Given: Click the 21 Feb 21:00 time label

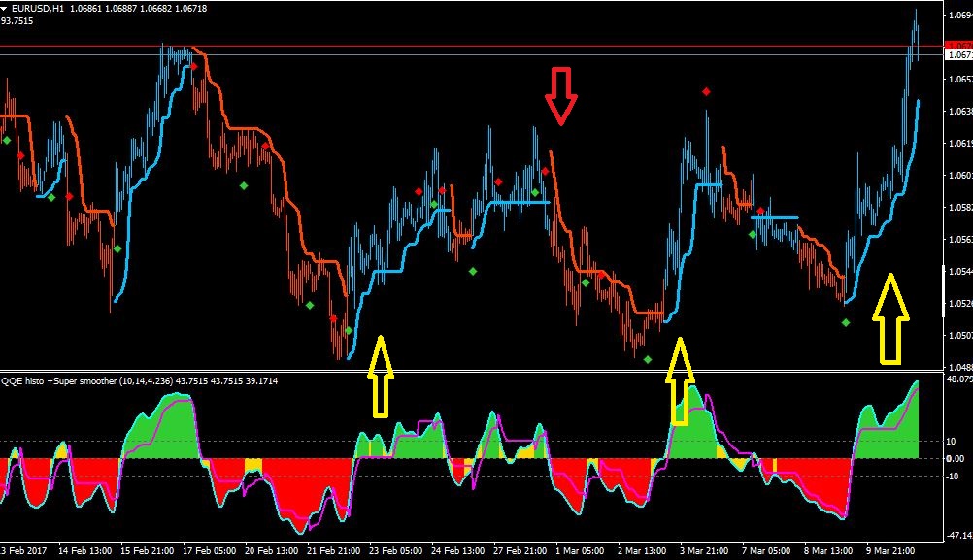Looking at the screenshot, I should point(333,550).
